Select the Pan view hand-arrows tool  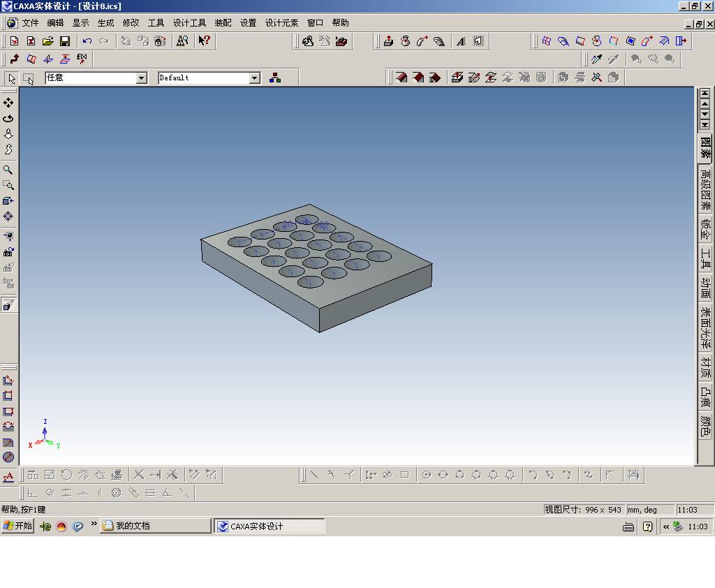(x=8, y=103)
